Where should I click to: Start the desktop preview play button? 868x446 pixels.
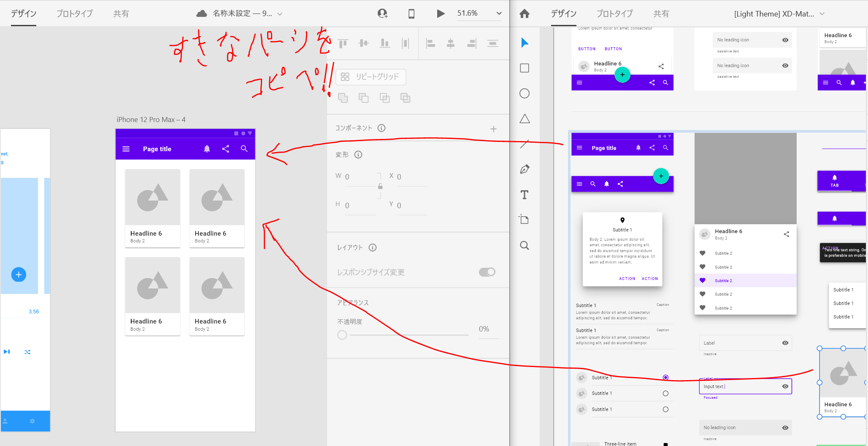(441, 14)
